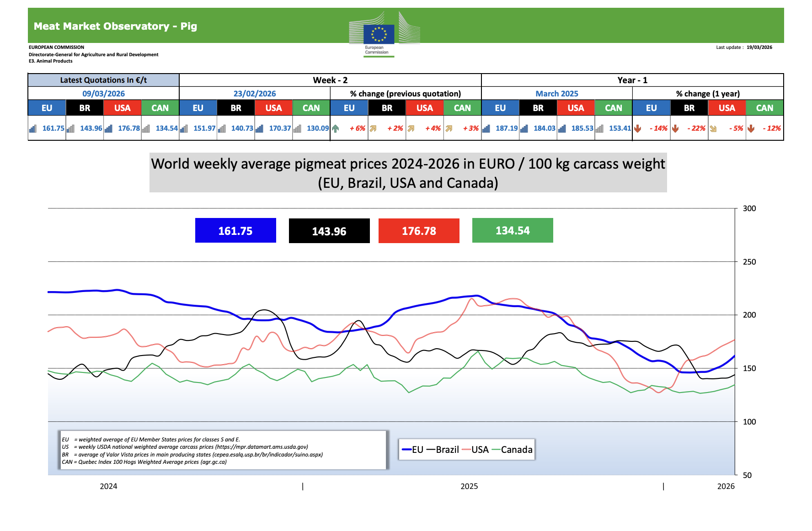Select the blue 161.75 EU price box
812x531 pixels.
tap(235, 231)
